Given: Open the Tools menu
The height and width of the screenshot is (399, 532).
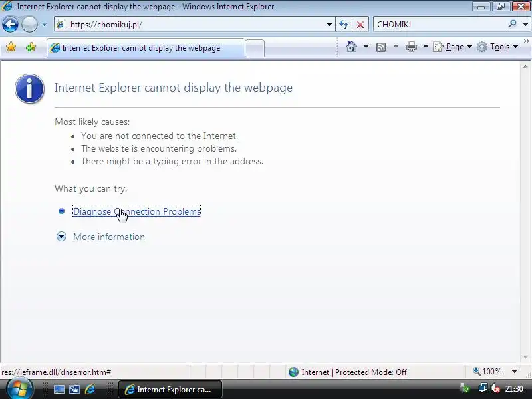Looking at the screenshot, I should (497, 47).
